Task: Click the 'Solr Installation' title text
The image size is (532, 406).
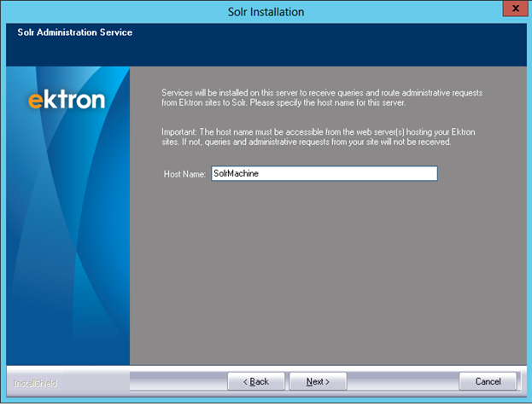Action: click(266, 12)
